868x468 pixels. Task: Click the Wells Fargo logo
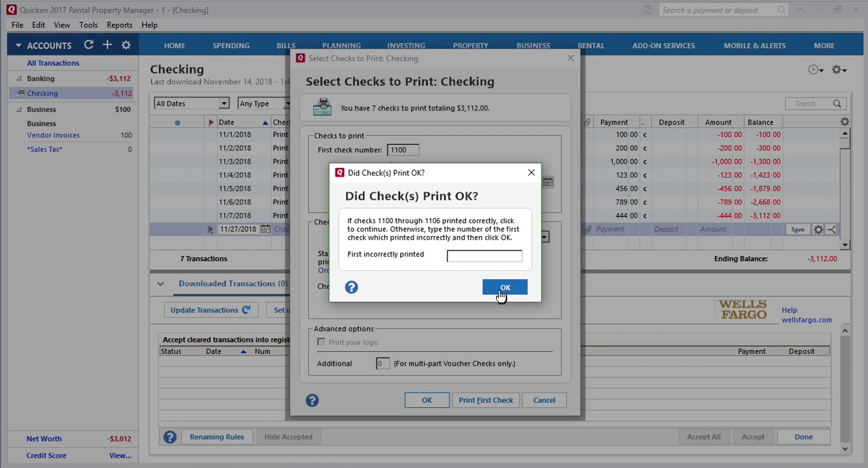(x=743, y=310)
